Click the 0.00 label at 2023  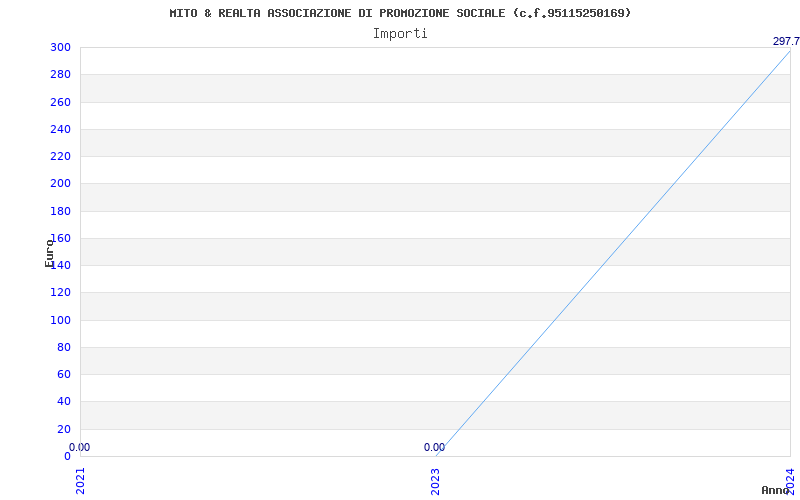[434, 447]
